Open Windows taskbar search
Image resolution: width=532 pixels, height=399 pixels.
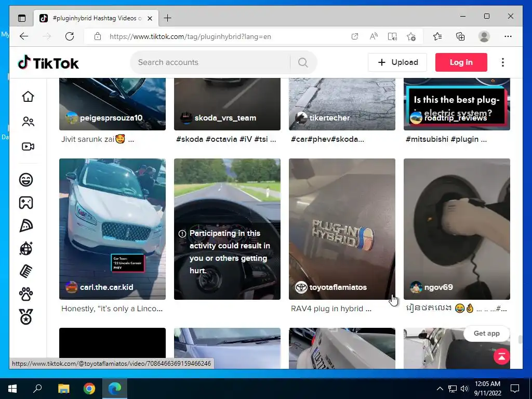point(37,389)
